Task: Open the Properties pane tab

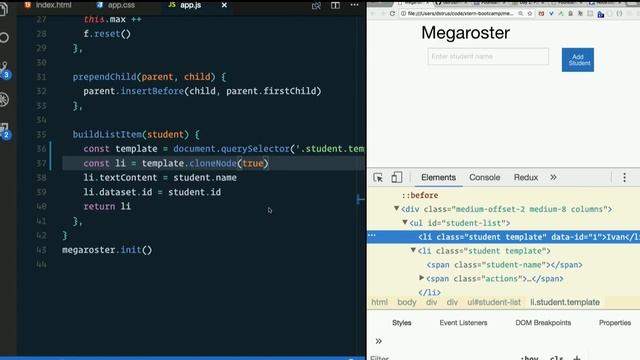Action: point(615,322)
